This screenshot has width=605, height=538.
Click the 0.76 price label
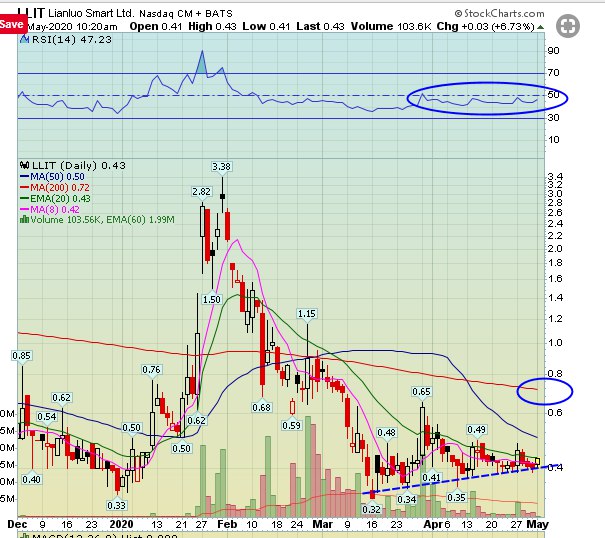[x=151, y=370]
